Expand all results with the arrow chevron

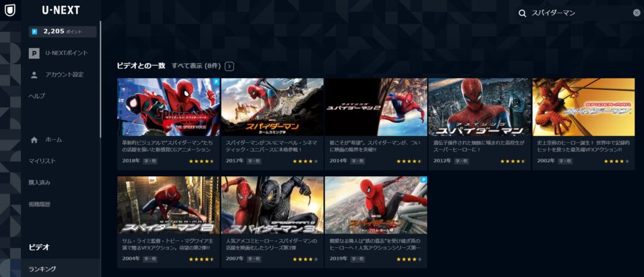coord(230,66)
